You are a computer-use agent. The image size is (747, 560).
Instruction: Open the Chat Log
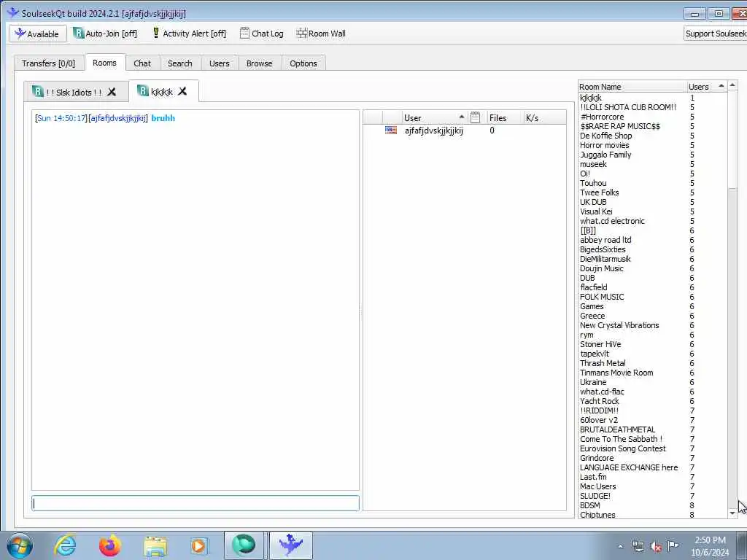(x=262, y=34)
